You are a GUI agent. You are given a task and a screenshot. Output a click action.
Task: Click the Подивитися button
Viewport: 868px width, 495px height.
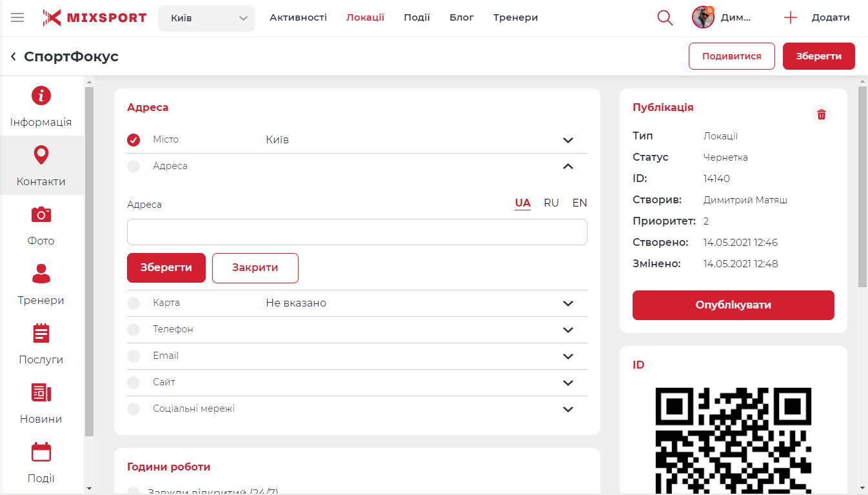(731, 56)
